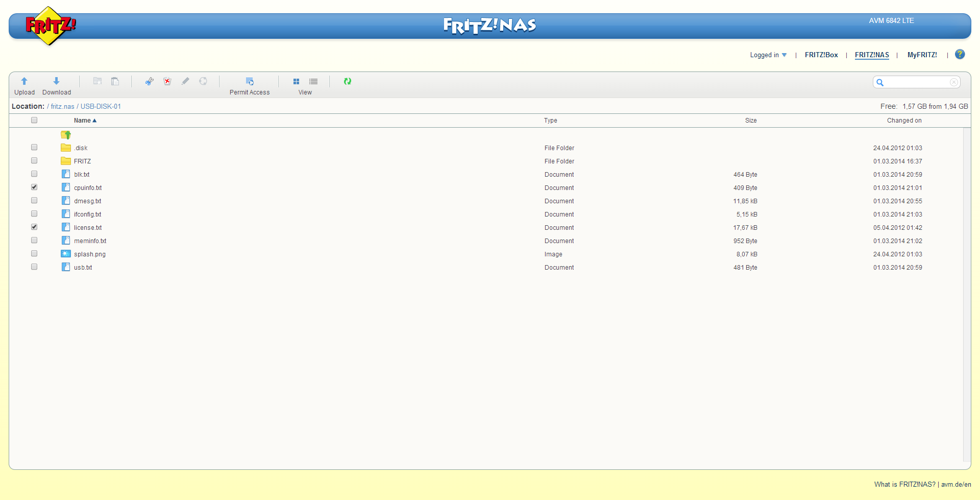The width and height of the screenshot is (980, 500).
Task: Click the delete trash icon
Action: pos(167,81)
